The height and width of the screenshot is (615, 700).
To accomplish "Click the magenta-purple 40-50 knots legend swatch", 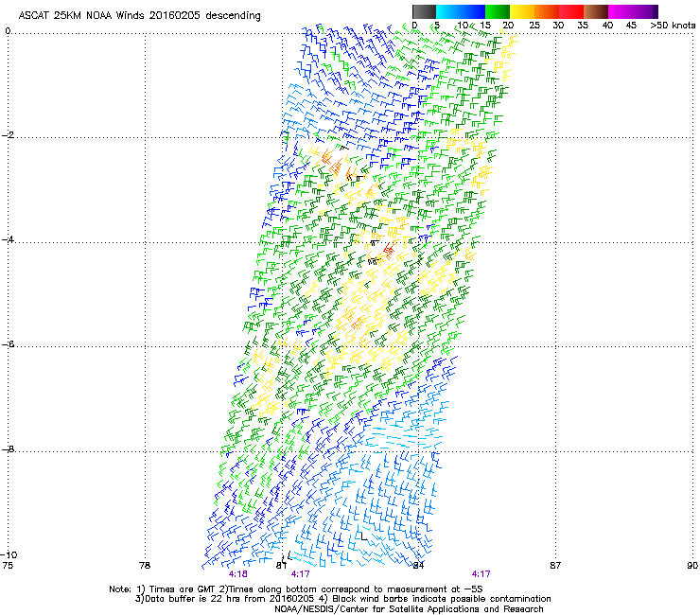I will tap(633, 11).
